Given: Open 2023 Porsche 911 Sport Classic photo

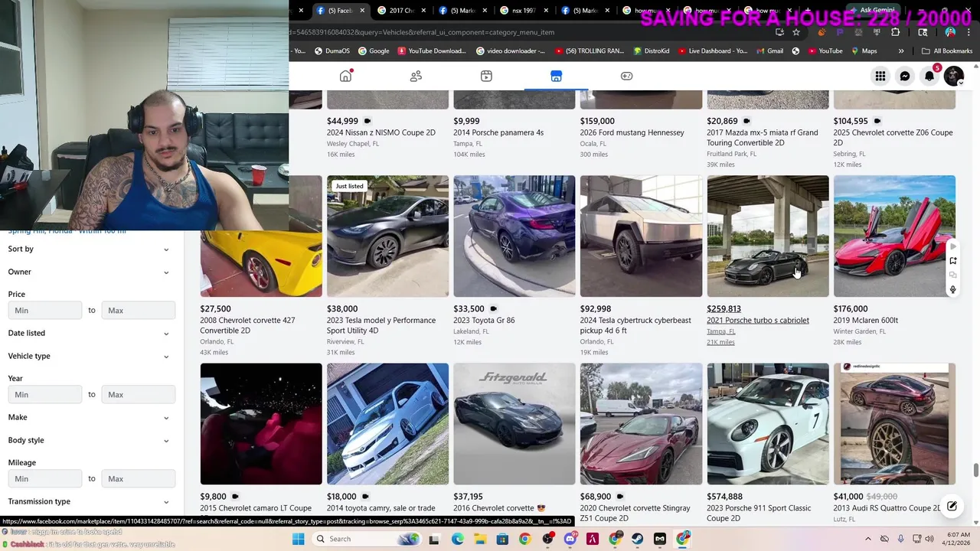Looking at the screenshot, I should point(767,424).
